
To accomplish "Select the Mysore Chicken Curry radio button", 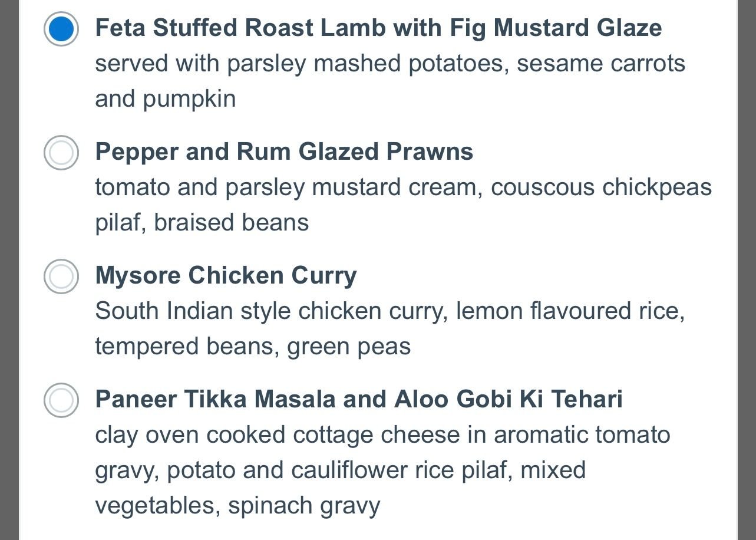I will [x=61, y=276].
